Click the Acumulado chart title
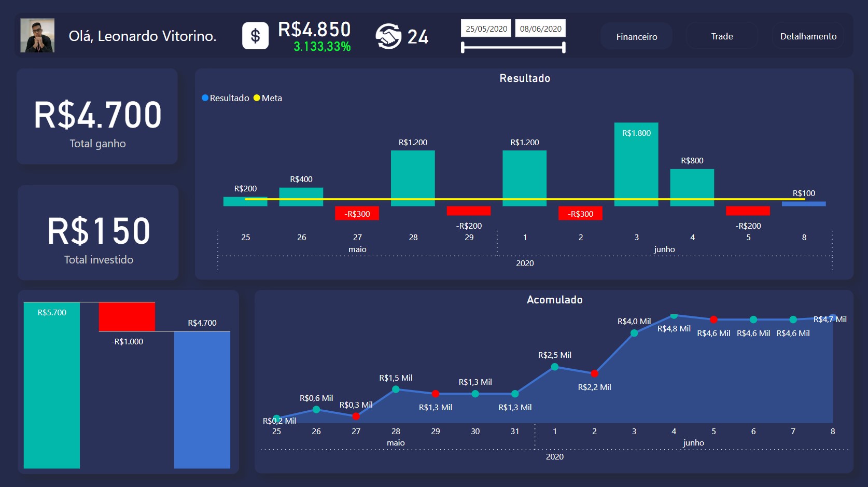 555,300
